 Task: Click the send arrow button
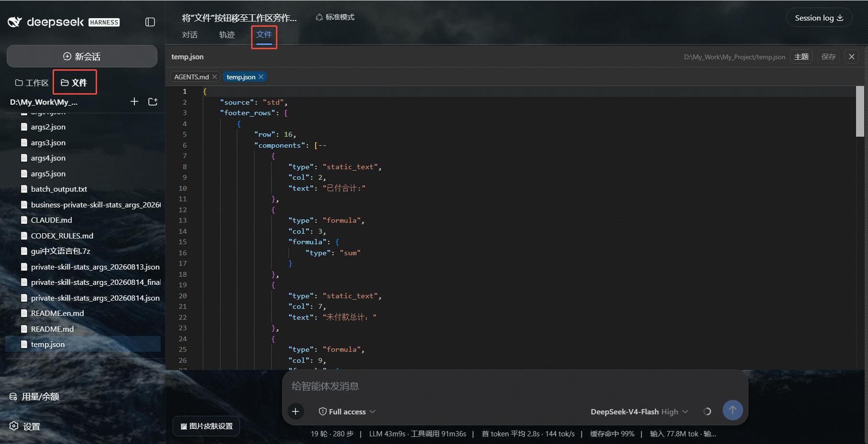pos(733,410)
